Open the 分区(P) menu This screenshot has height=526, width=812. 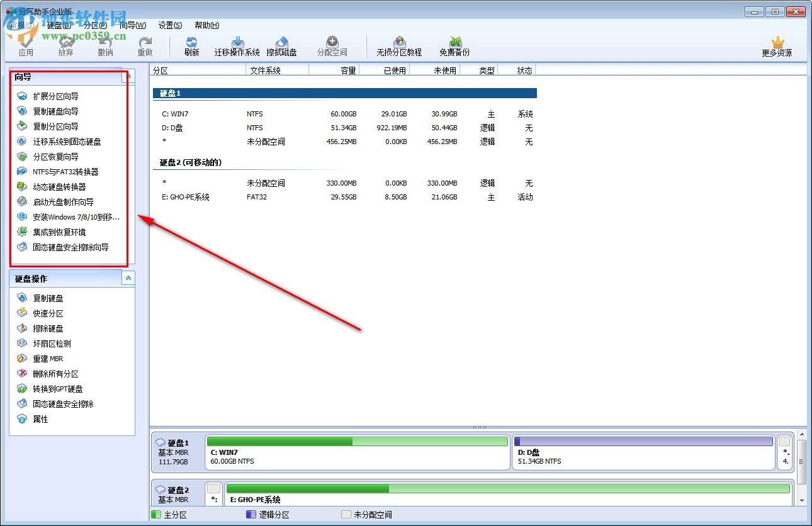click(x=93, y=25)
